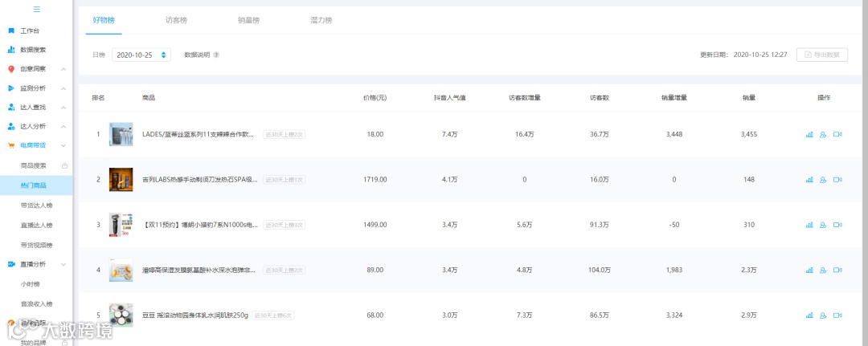Collapse the sidebar with the hamburger icon
The height and width of the screenshot is (346, 868).
pos(36,10)
